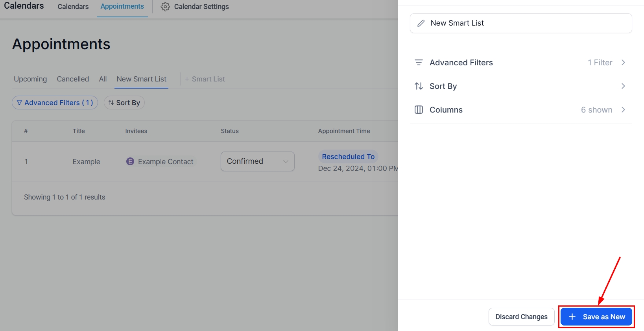
Task: Click the Columns layout icon
Action: click(x=419, y=110)
